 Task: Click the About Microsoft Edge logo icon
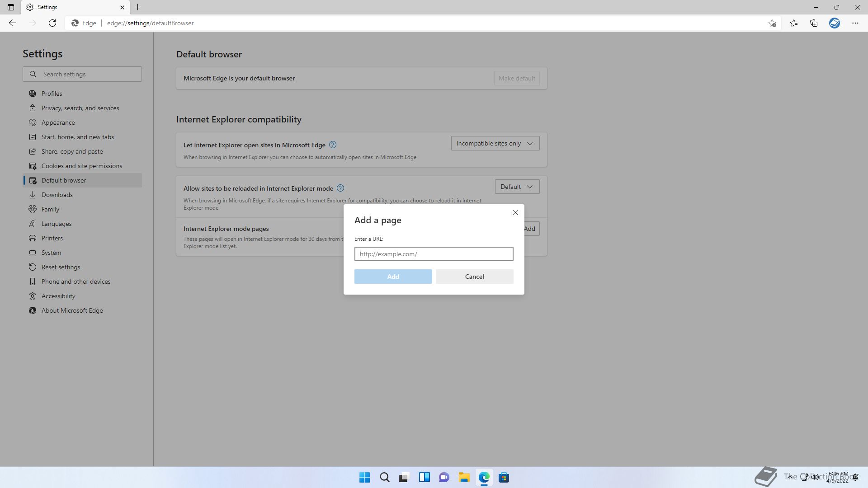tap(33, 310)
